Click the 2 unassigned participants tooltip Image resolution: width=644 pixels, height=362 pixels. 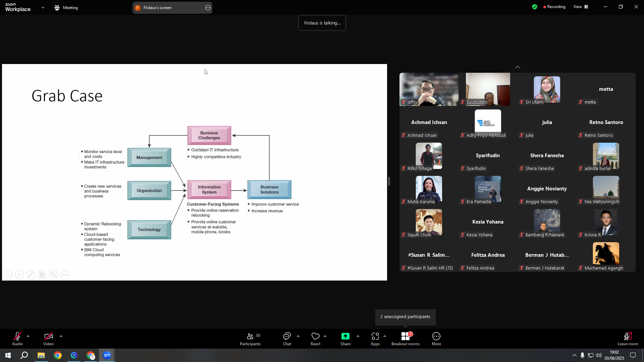point(405,317)
